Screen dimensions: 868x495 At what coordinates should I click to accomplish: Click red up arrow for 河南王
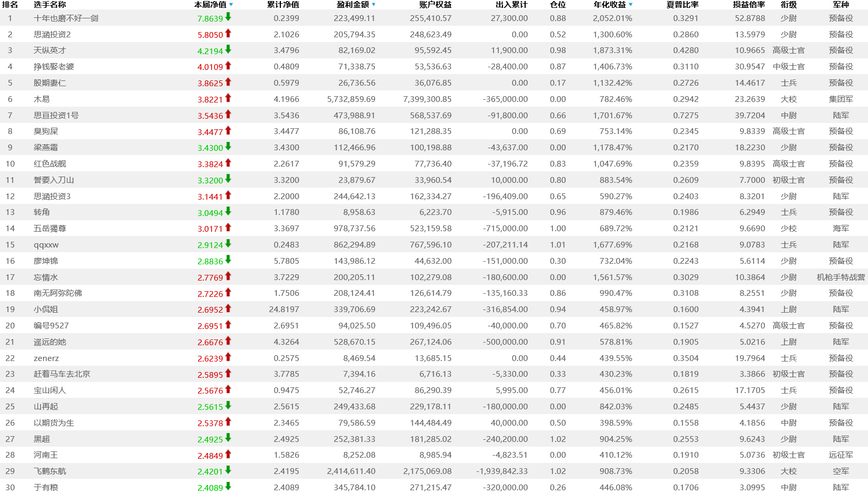coord(228,454)
